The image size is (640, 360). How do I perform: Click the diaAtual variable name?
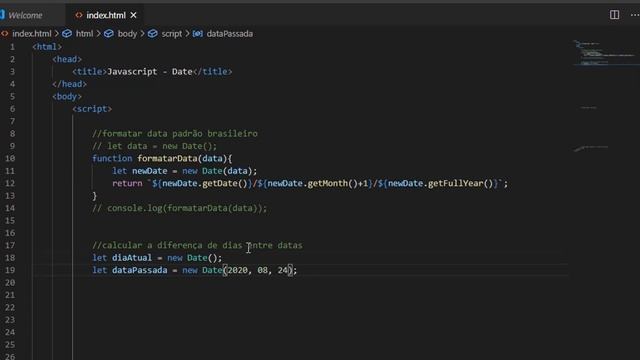(x=132, y=258)
